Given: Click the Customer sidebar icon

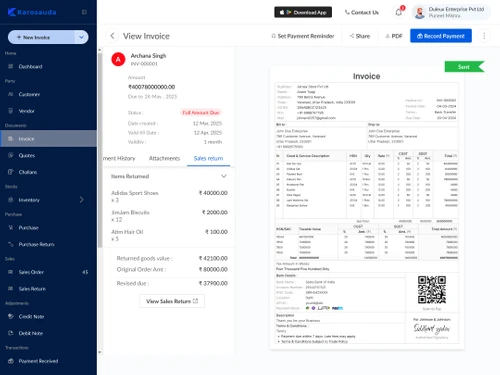Looking at the screenshot, I should point(11,94).
